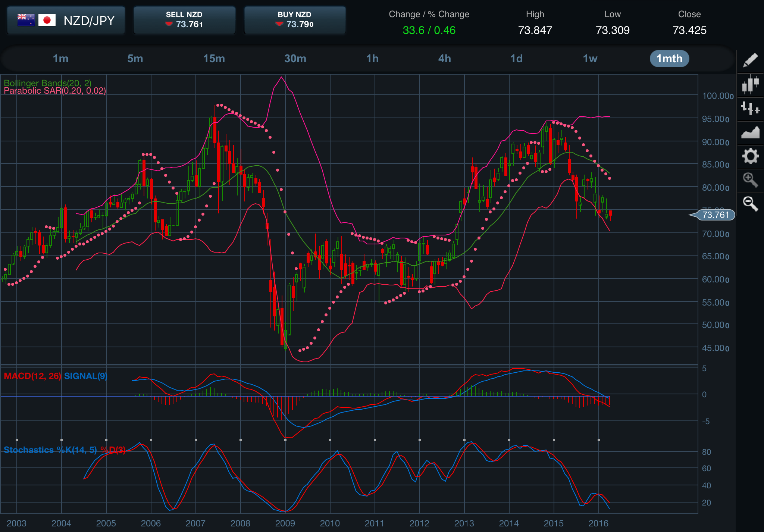
Task: Switch to area chart type
Action: (750, 132)
